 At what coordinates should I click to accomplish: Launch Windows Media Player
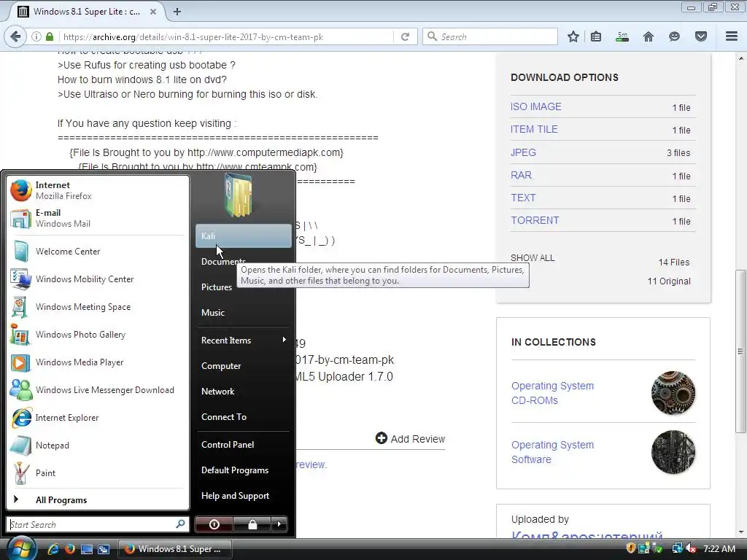97,362
